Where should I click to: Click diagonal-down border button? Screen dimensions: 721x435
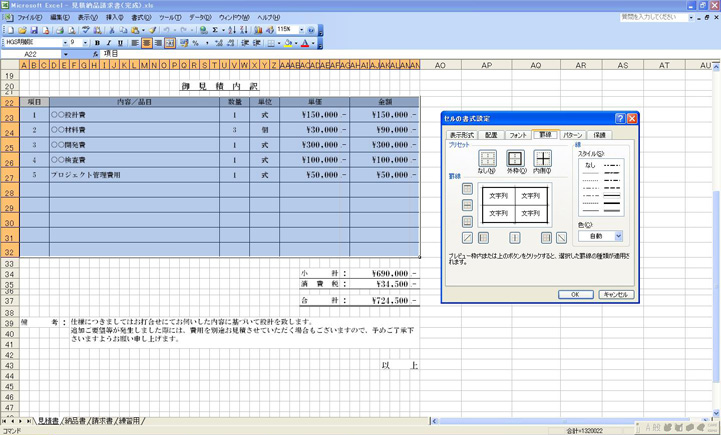click(x=561, y=238)
